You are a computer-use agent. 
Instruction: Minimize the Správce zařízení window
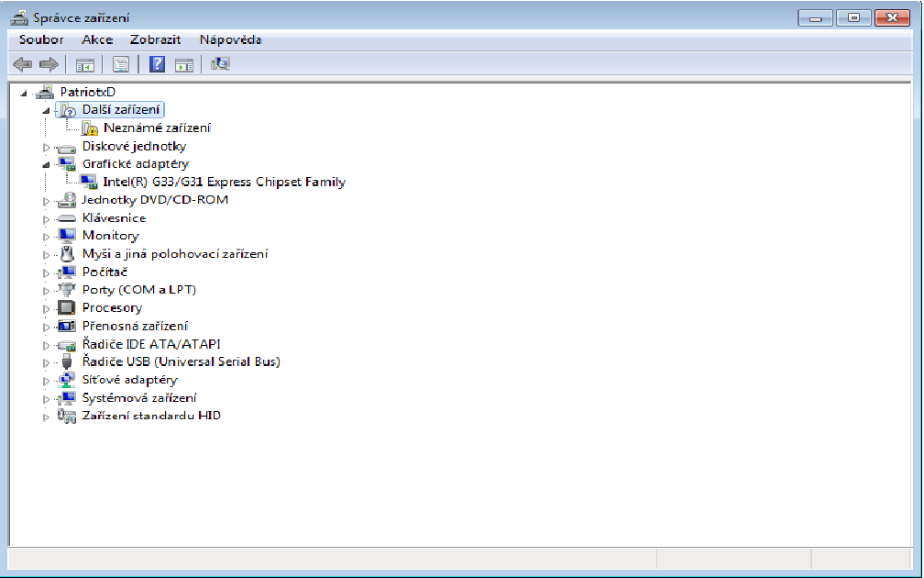point(816,17)
